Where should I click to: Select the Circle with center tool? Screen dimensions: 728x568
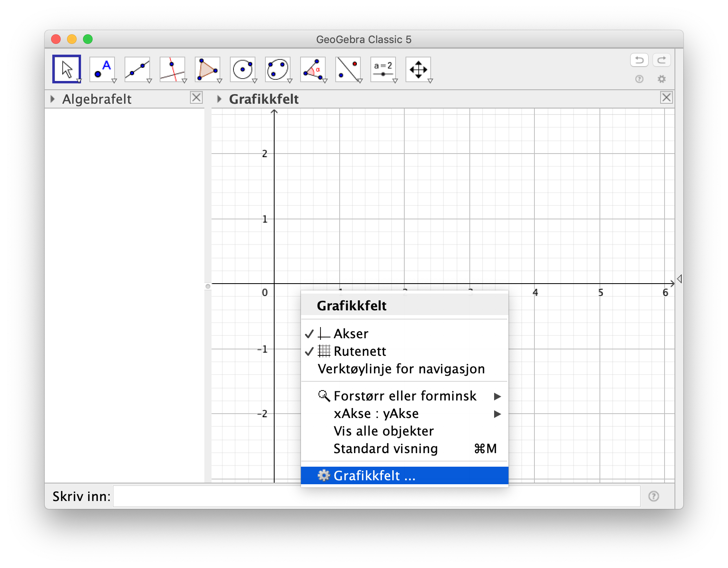(243, 69)
